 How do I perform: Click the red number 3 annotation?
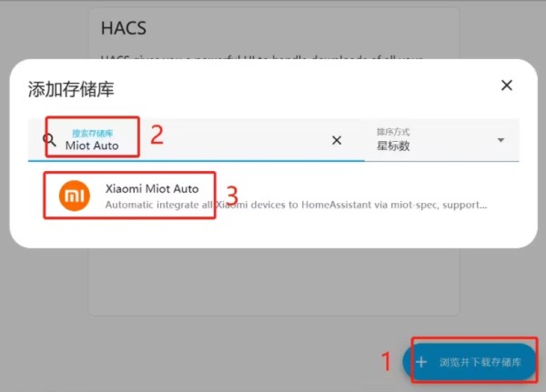tap(232, 196)
